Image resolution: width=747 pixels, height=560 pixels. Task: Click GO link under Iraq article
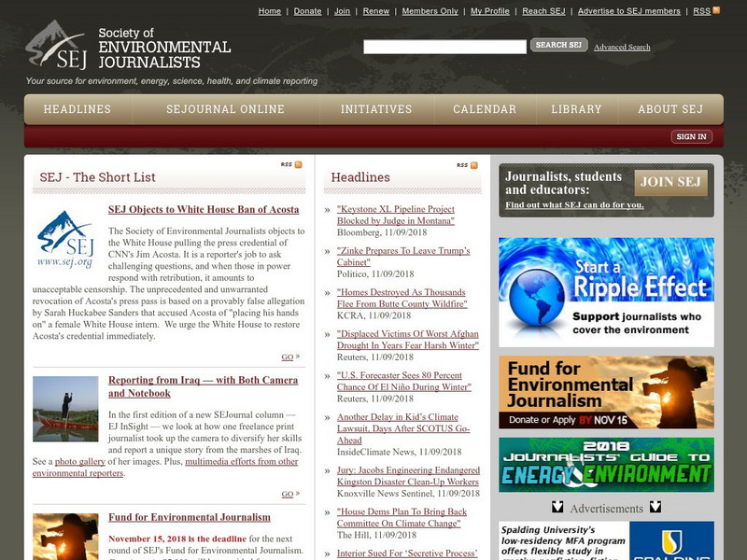(x=288, y=494)
